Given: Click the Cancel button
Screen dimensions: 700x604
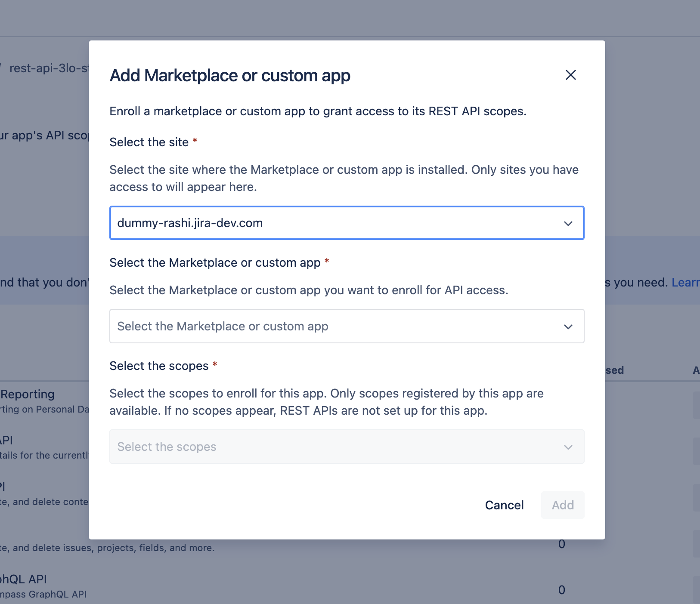Looking at the screenshot, I should (x=505, y=505).
